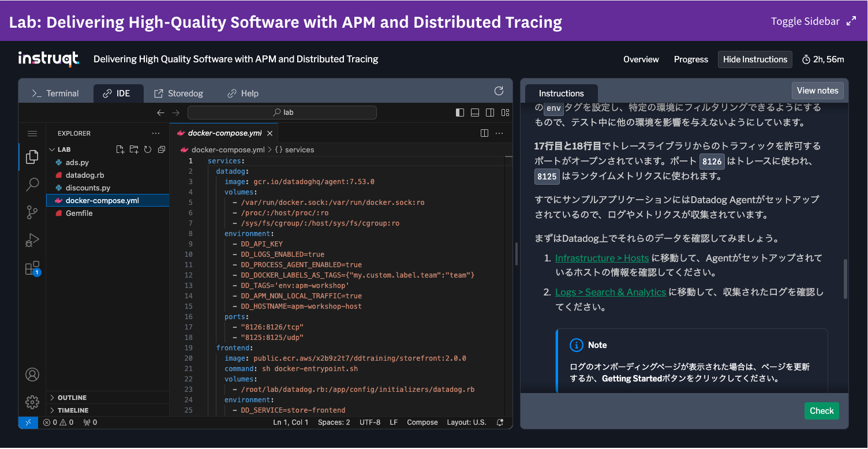
Task: Change UTF-8 file encoding
Action: point(370,422)
